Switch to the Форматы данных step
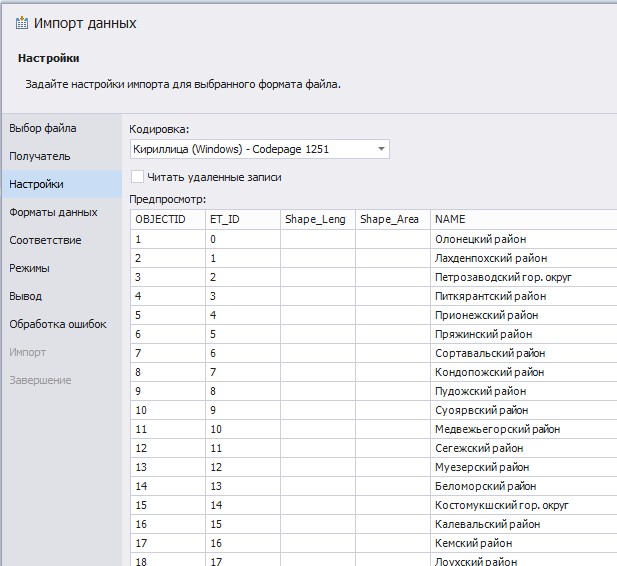Viewport: 617px width, 566px height. click(x=53, y=212)
